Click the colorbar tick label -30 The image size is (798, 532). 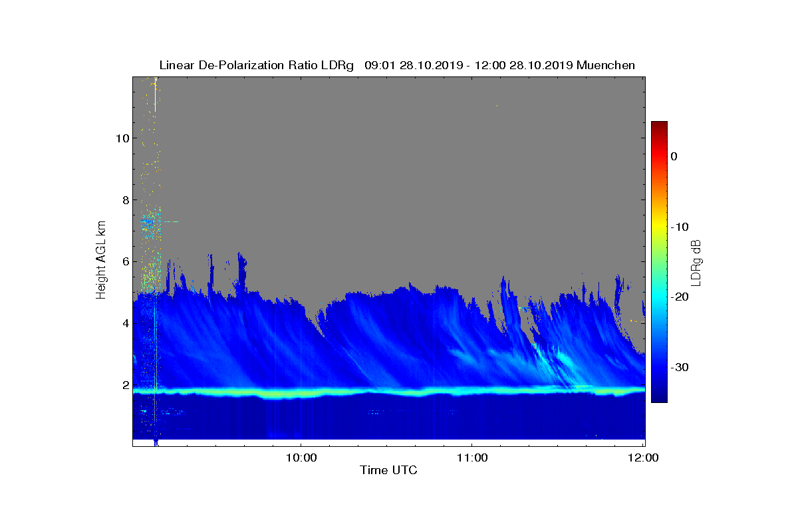[679, 367]
